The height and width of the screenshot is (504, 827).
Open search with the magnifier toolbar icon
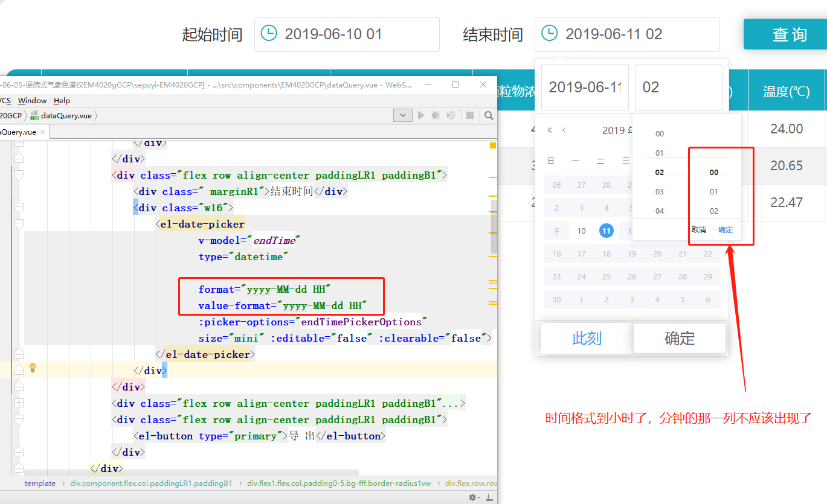(x=488, y=115)
